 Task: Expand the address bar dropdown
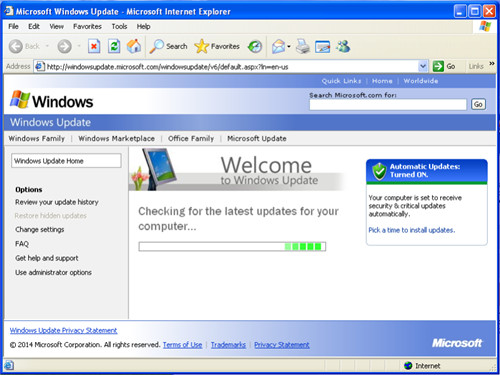click(423, 66)
